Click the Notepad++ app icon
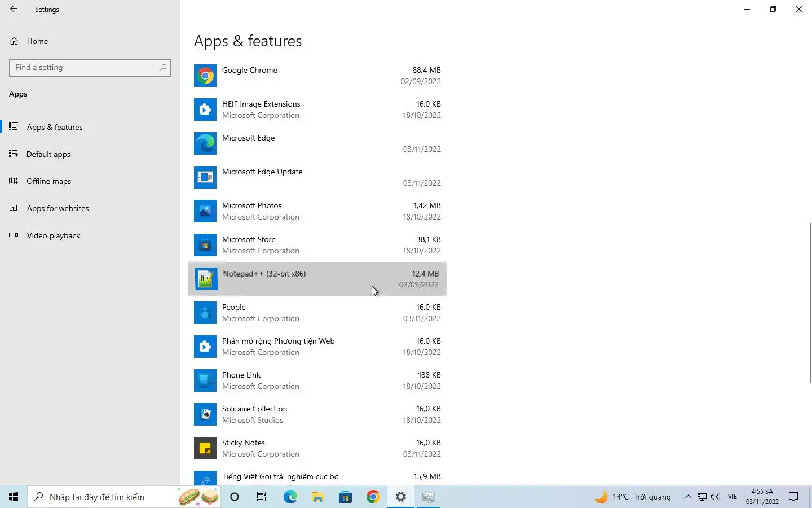Image resolution: width=812 pixels, height=508 pixels. (x=206, y=279)
